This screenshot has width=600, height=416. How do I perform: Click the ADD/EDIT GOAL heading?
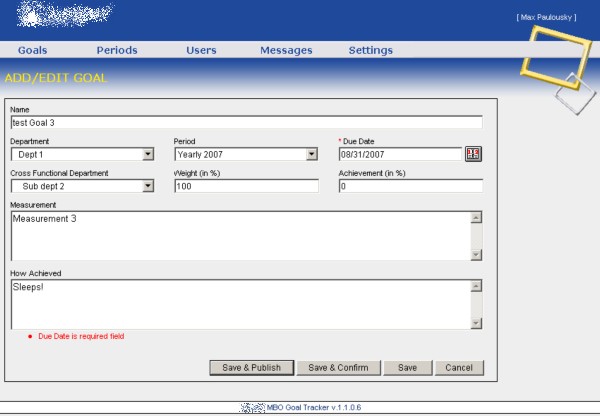pyautogui.click(x=56, y=78)
